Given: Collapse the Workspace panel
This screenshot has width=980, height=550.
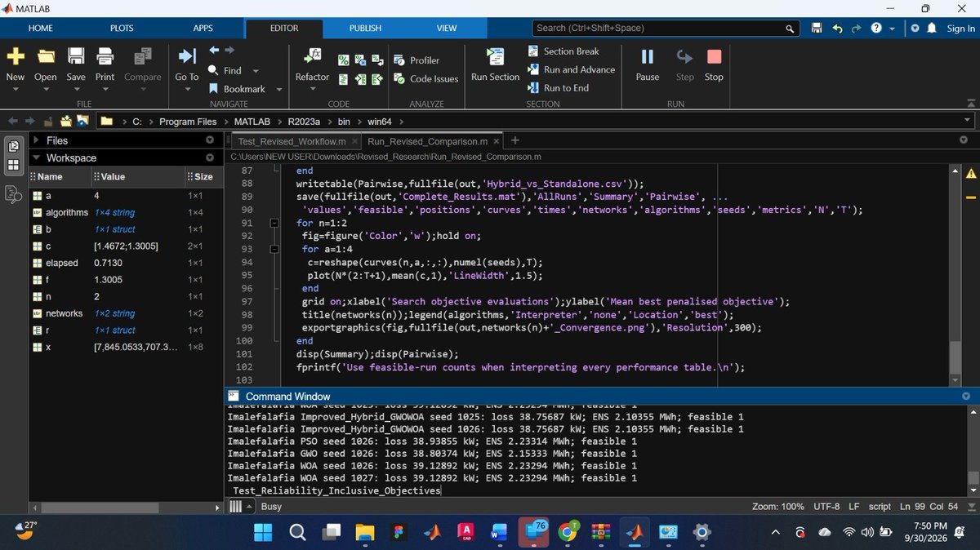Looking at the screenshot, I should coord(36,157).
